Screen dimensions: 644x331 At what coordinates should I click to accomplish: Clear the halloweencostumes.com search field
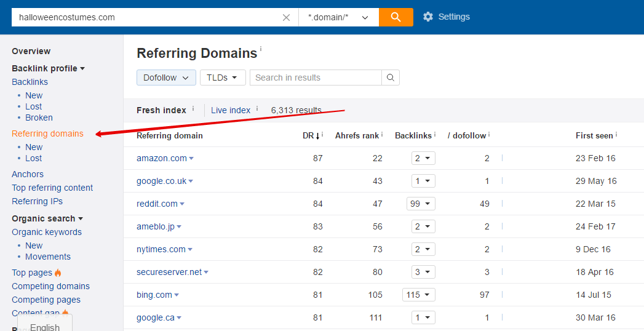tap(286, 17)
